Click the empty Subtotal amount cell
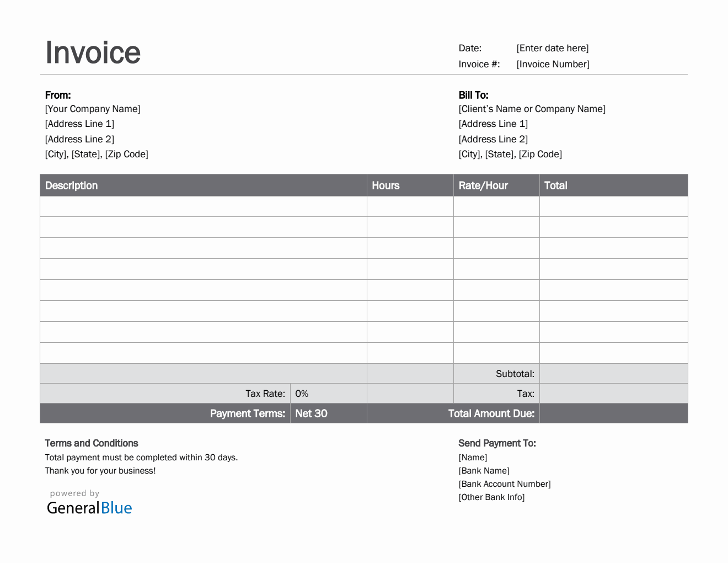This screenshot has height=563, width=728. [613, 374]
